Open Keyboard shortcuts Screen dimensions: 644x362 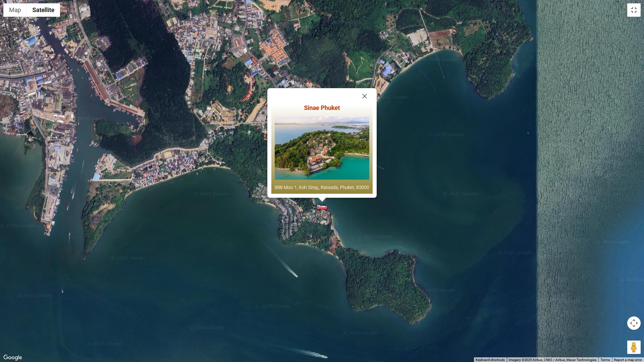tap(490, 360)
